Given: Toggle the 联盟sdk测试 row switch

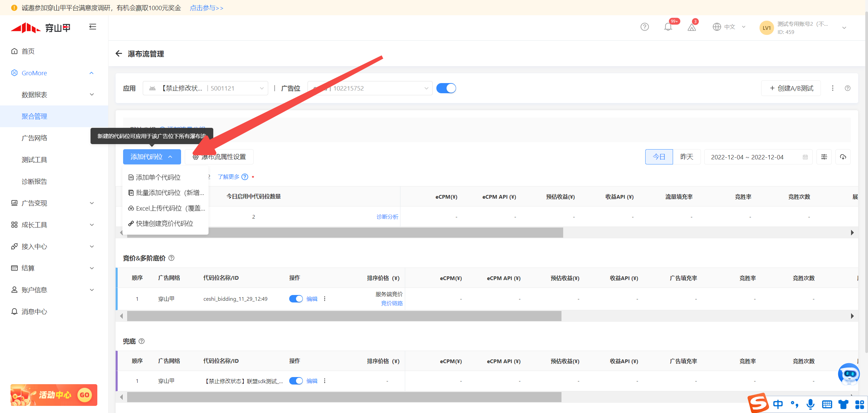Looking at the screenshot, I should (296, 381).
